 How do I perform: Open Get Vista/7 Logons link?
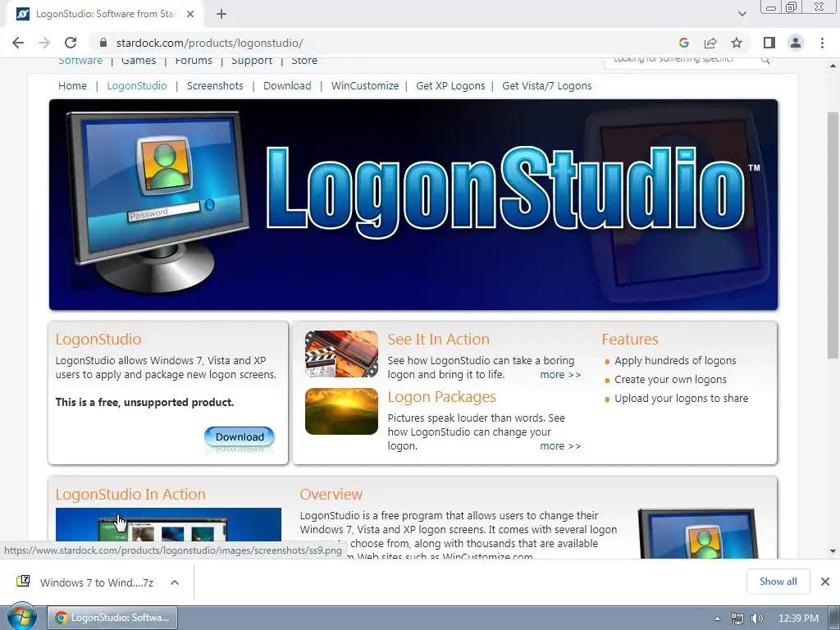tap(547, 85)
